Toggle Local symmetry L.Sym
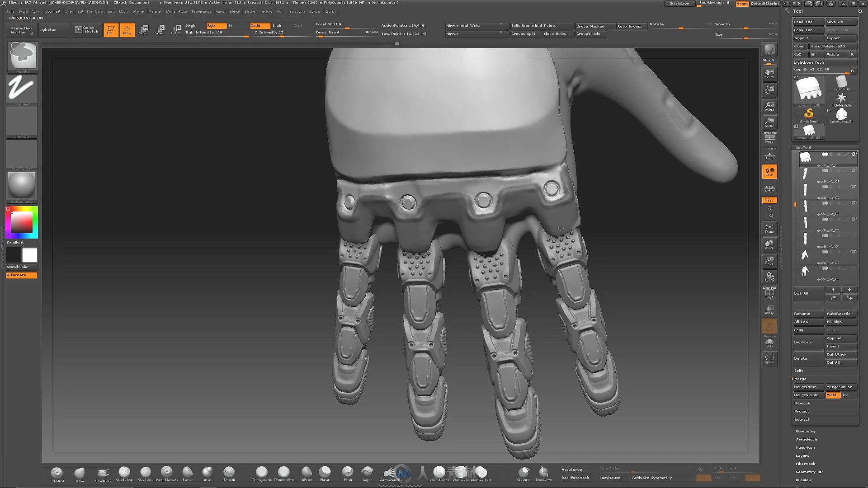The width and height of the screenshot is (868, 488). 769,188
